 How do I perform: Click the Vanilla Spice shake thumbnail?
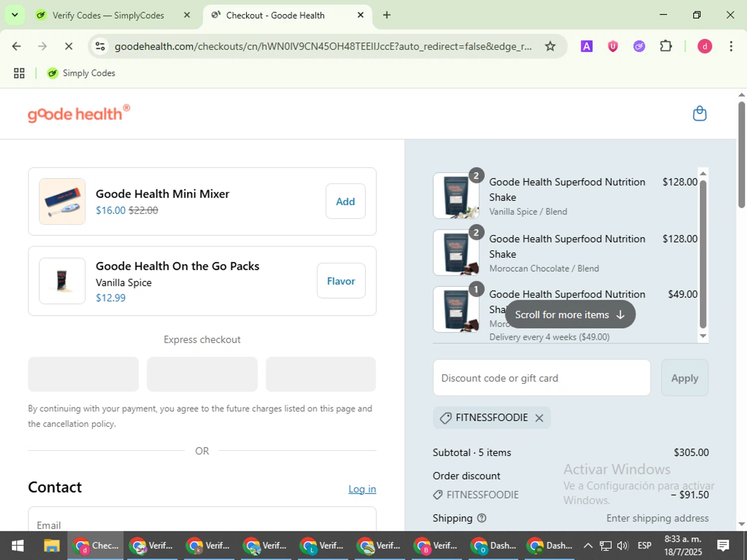pyautogui.click(x=456, y=196)
